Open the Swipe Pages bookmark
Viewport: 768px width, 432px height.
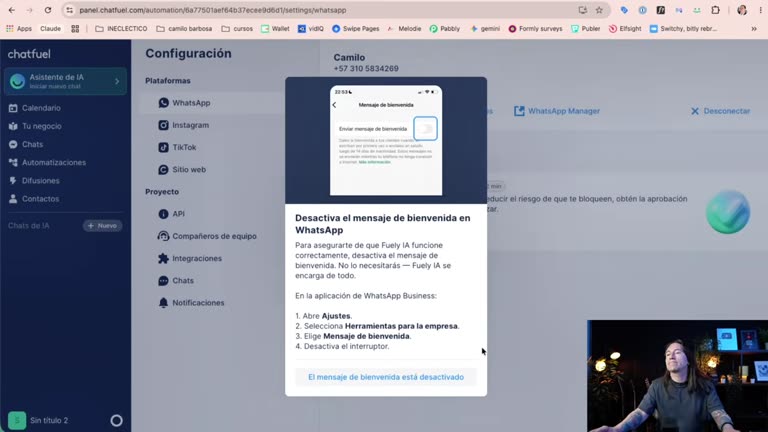point(356,28)
